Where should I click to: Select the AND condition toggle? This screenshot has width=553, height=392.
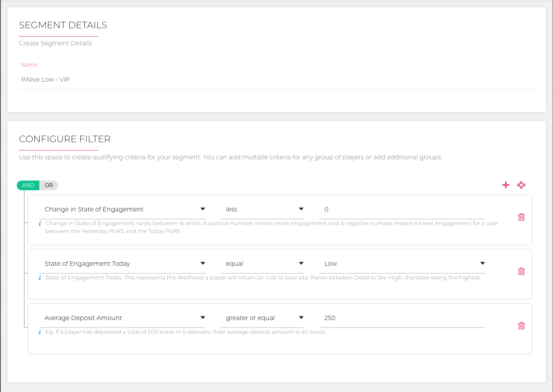point(28,185)
